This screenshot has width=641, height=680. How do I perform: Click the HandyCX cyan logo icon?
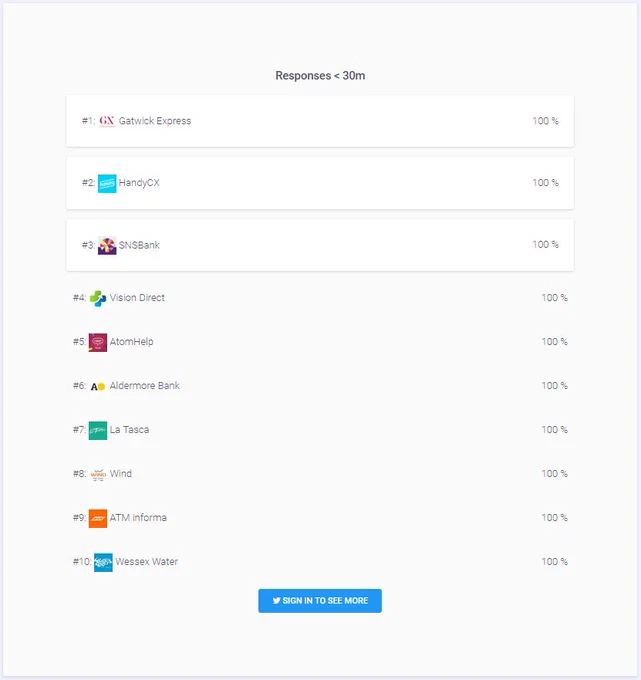click(107, 183)
